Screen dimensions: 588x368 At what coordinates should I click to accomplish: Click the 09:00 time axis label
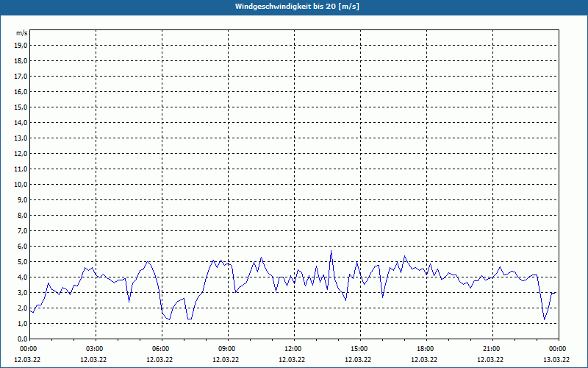pos(227,349)
